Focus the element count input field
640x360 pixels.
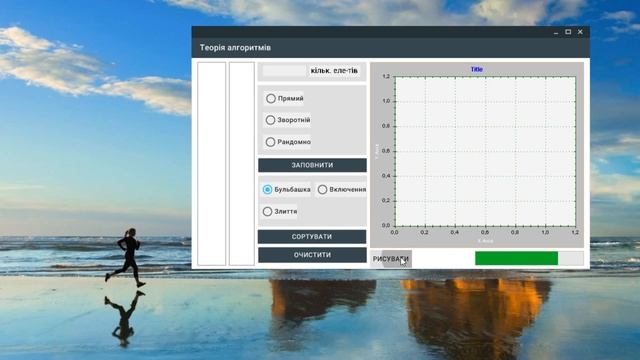coord(284,71)
